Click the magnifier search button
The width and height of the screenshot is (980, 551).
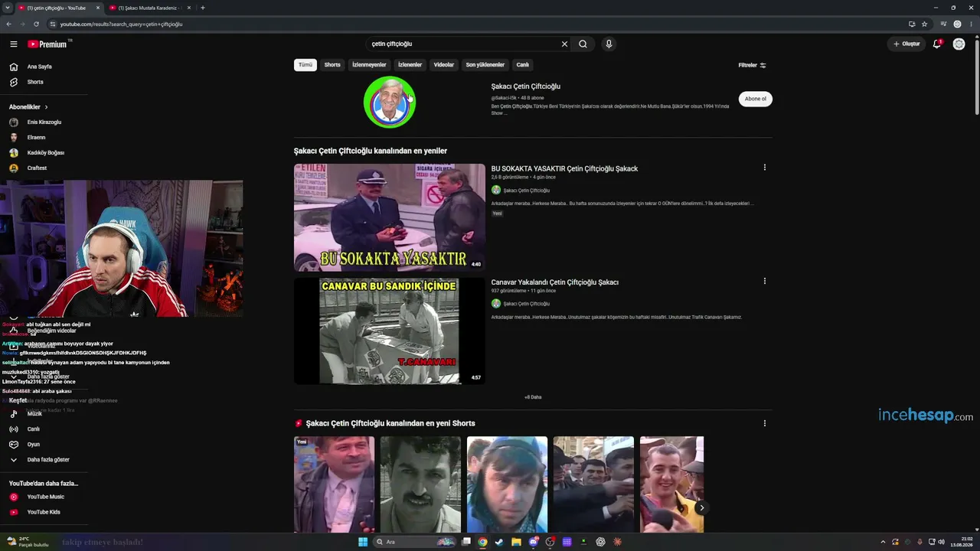pos(583,44)
